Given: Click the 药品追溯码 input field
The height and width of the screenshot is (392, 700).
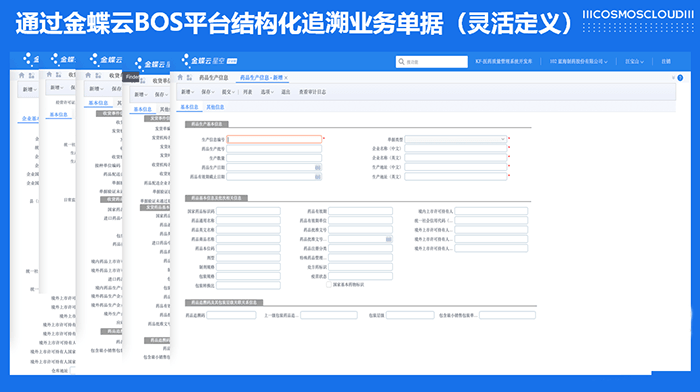Looking at the screenshot, I should pyautogui.click(x=231, y=315).
